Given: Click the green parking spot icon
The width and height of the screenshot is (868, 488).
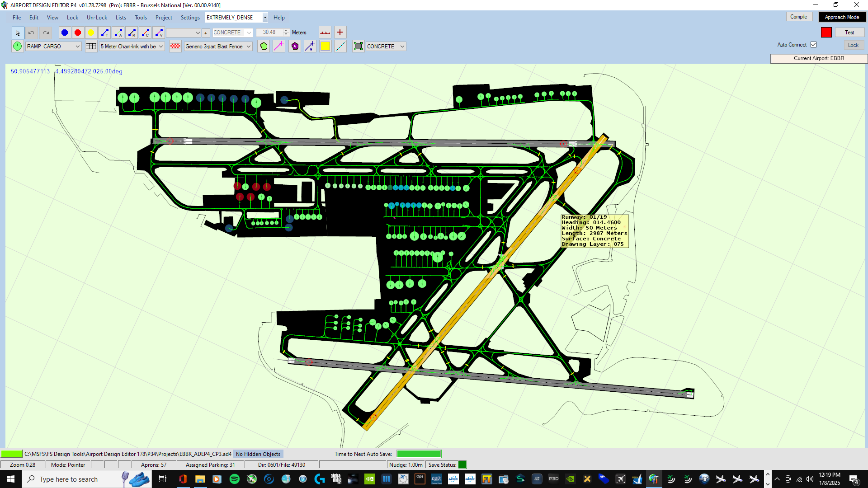Looking at the screenshot, I should point(17,46).
